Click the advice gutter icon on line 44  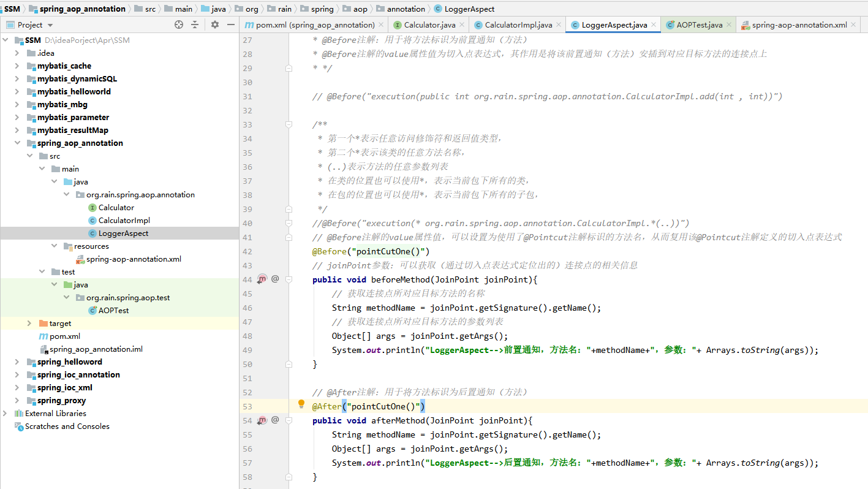click(262, 279)
